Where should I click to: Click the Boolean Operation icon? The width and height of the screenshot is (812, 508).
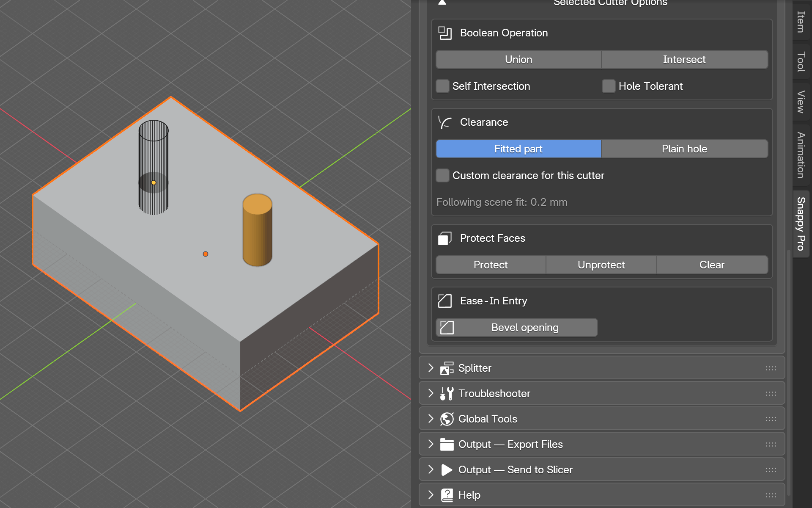pos(445,33)
